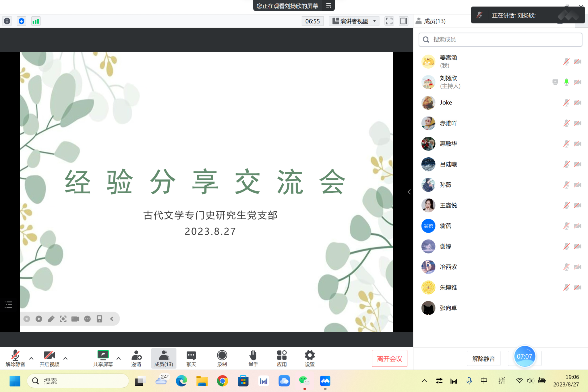Click the meeting info icon

pyautogui.click(x=7, y=21)
